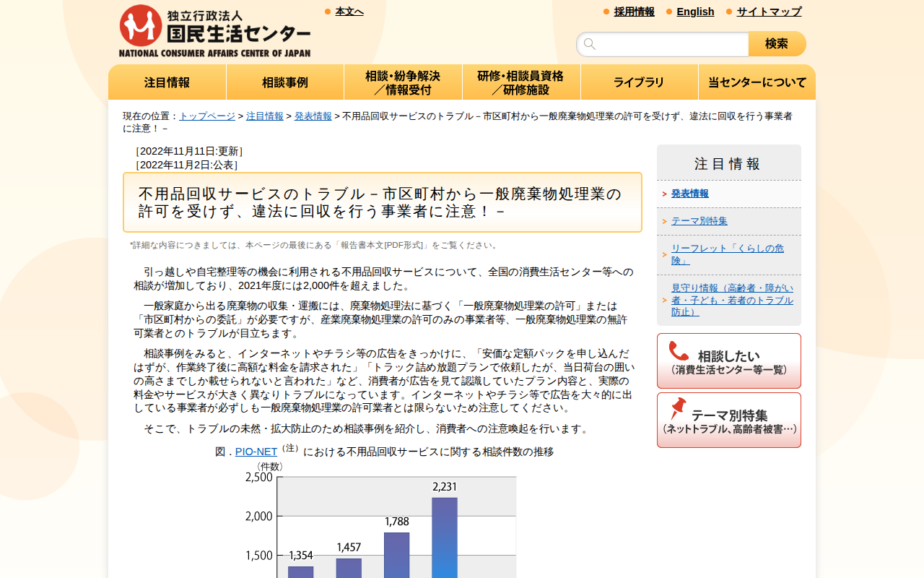Click the magnifying glass icon in search box
The image size is (924, 578).
tap(590, 44)
